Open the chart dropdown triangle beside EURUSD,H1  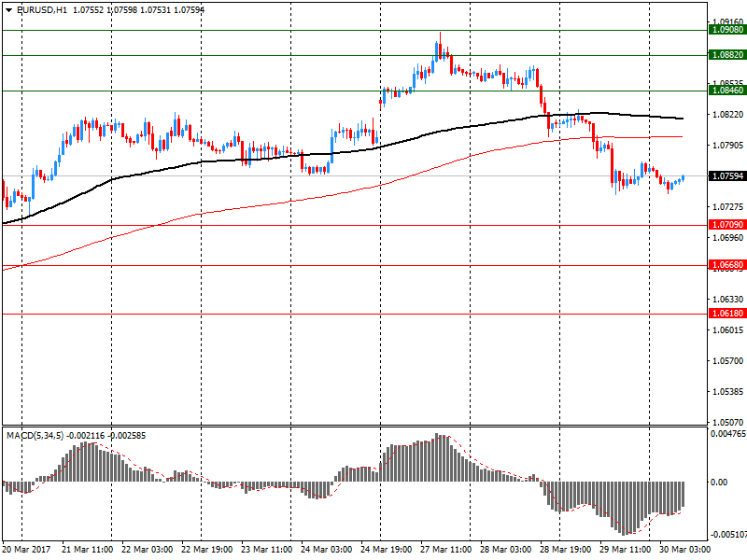tap(9, 10)
